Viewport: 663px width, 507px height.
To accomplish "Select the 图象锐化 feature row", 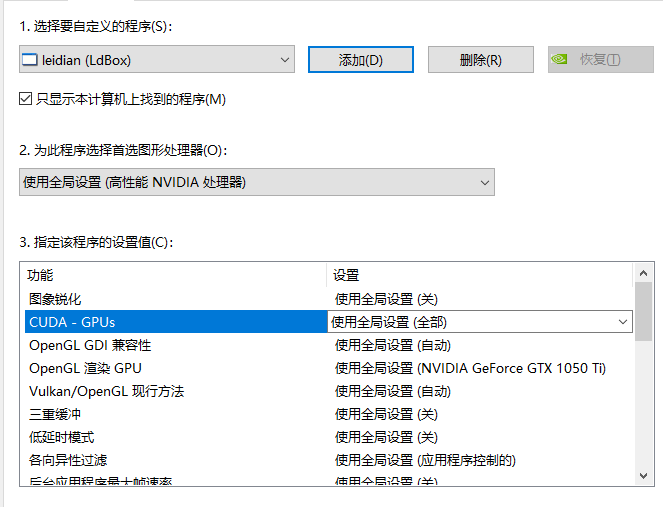I will [55, 299].
